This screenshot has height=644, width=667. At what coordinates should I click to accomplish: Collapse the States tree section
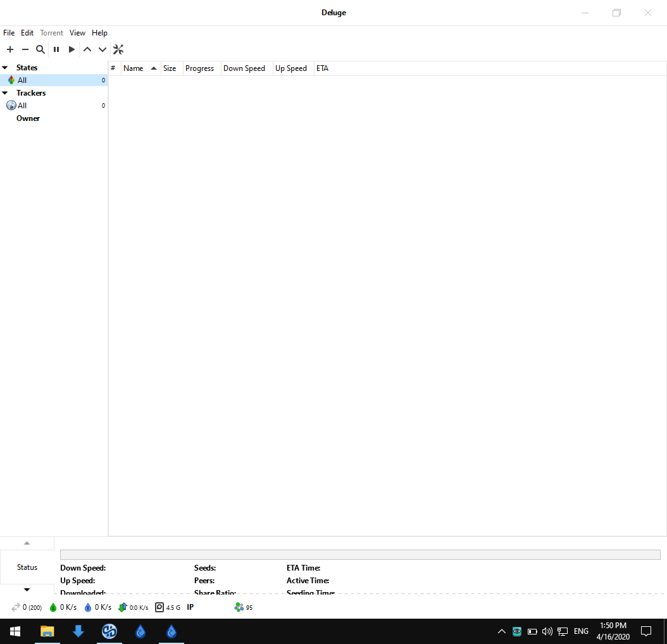(x=5, y=68)
